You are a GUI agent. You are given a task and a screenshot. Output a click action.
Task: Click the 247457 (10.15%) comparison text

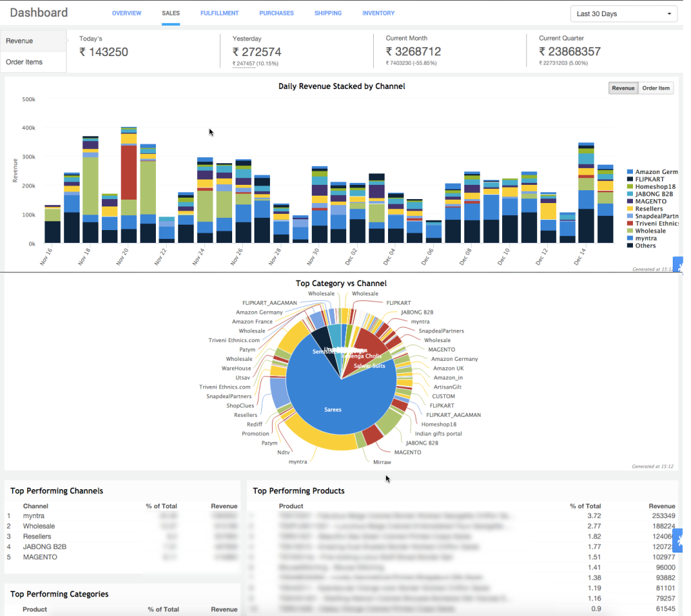(256, 63)
